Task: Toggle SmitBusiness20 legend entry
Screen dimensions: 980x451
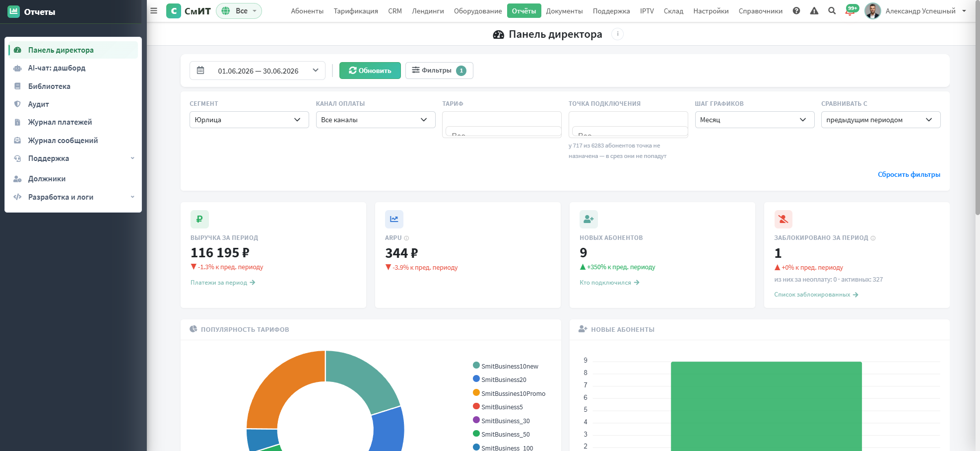Action: click(500, 379)
